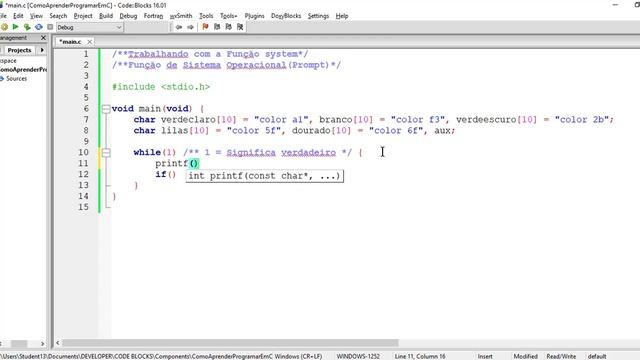The height and width of the screenshot is (360, 640).
Task: Jump forward with right arrow icon
Action: tap(190, 27)
